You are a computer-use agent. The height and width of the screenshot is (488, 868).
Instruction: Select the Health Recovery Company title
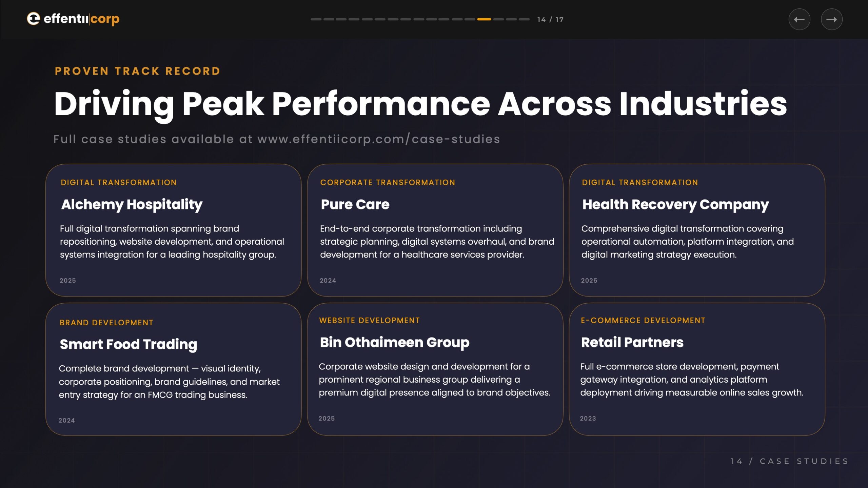(675, 205)
